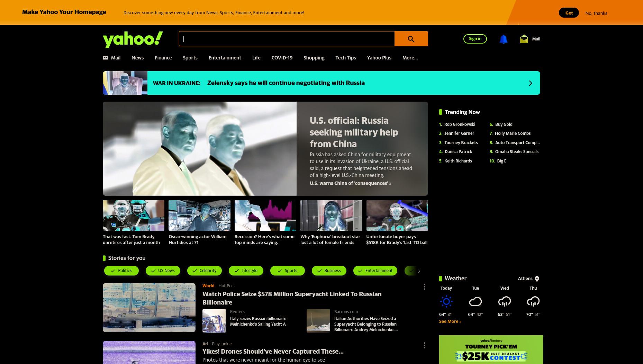643x364 pixels.
Task: Open the COVID-19 navigation item
Action: [x=282, y=58]
